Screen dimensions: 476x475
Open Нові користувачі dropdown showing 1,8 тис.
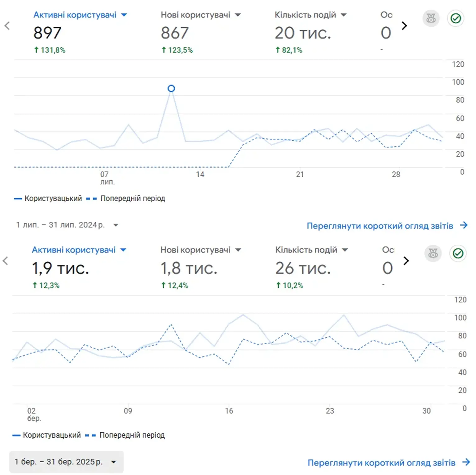238,250
